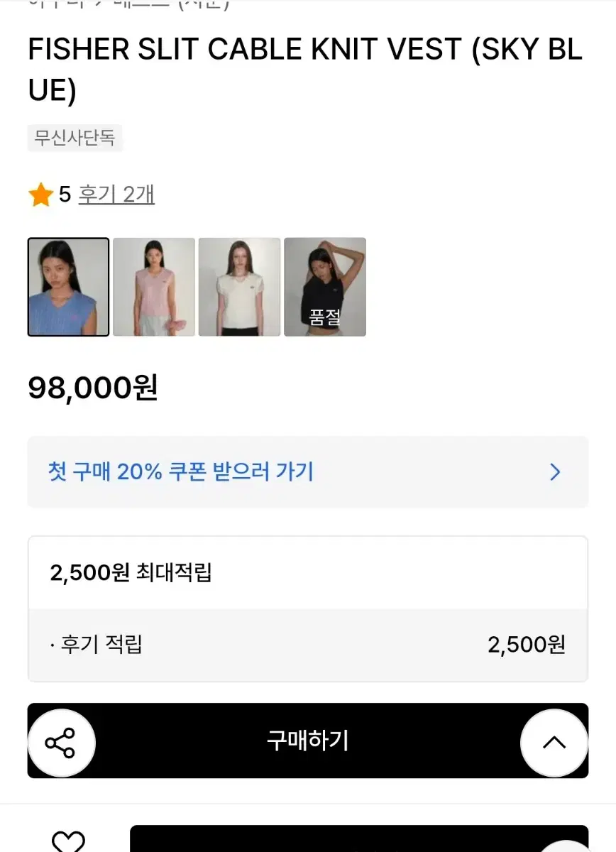Open the 첫 구매 20% 쿠폰 link

click(181, 472)
